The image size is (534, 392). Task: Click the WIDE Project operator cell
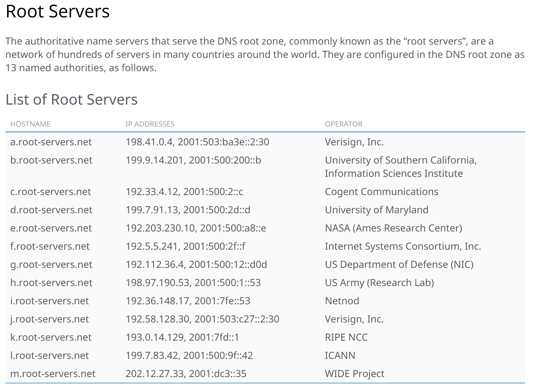[x=354, y=374]
